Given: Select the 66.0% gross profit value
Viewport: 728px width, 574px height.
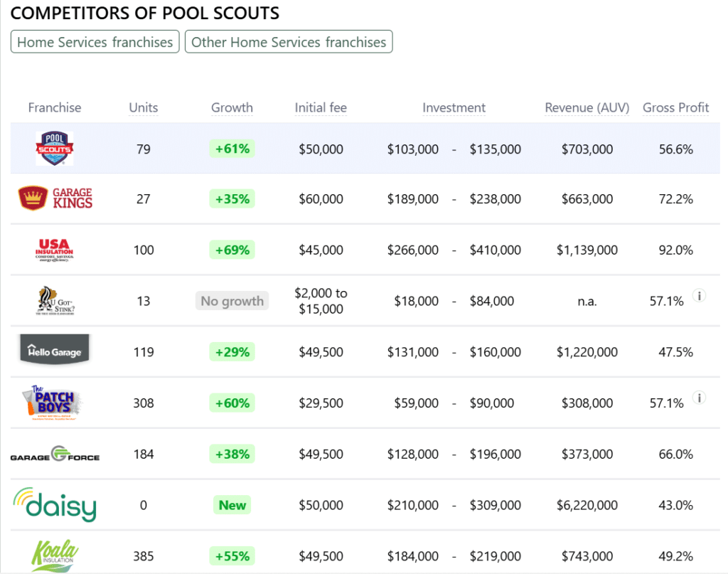Looking at the screenshot, I should [x=676, y=455].
